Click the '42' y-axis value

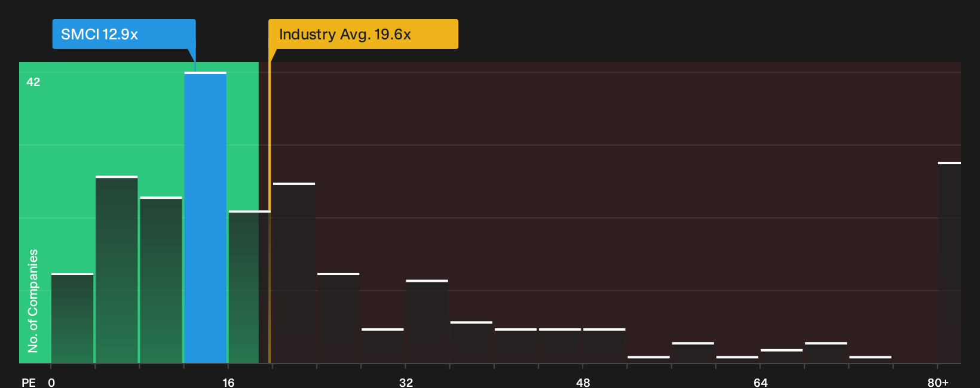tap(33, 82)
